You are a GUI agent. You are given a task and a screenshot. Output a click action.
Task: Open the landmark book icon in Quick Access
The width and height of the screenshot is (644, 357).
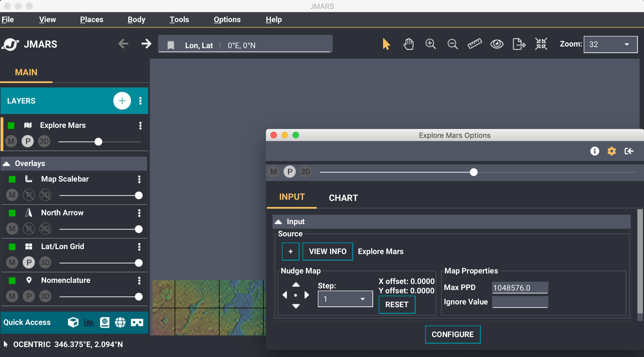click(x=105, y=322)
